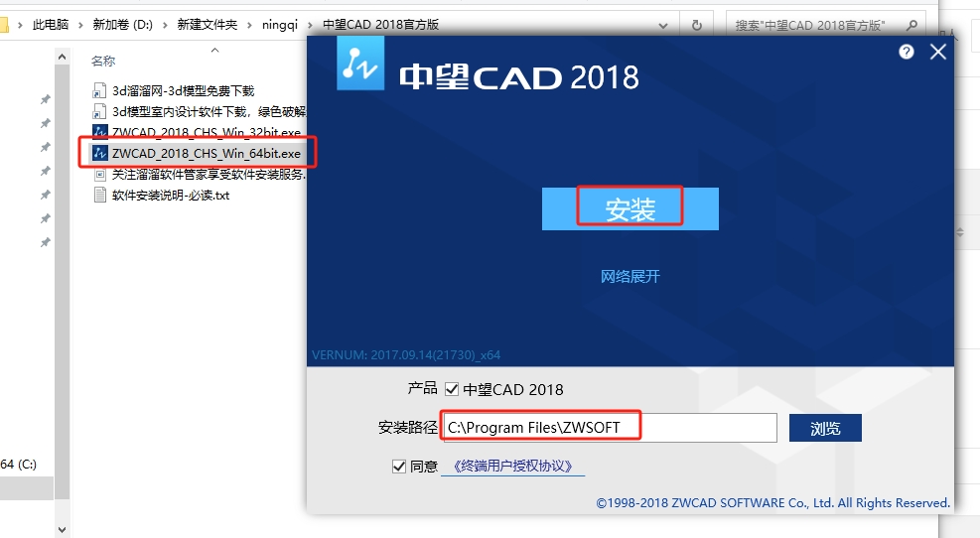The height and width of the screenshot is (538, 980).
Task: Expand the chevron after 新加卷 (D:) breadcrumb
Action: click(x=165, y=26)
